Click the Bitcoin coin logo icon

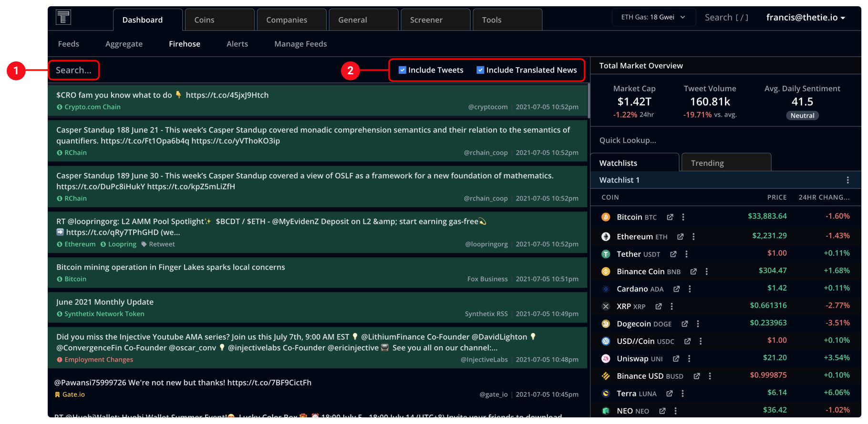pyautogui.click(x=606, y=217)
